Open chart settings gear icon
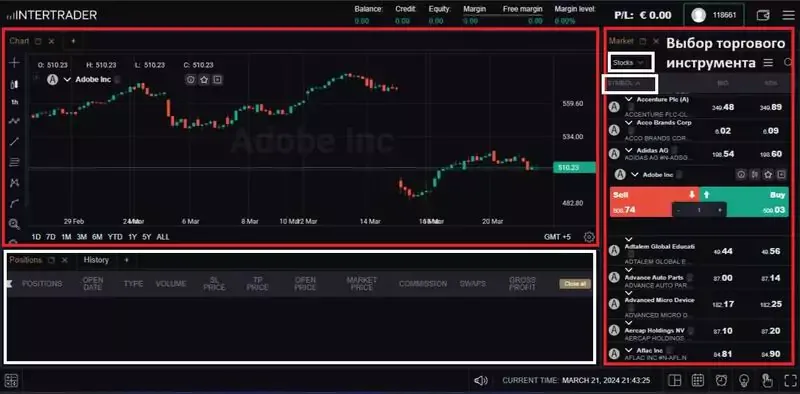Image resolution: width=800 pixels, height=394 pixels. [x=589, y=237]
